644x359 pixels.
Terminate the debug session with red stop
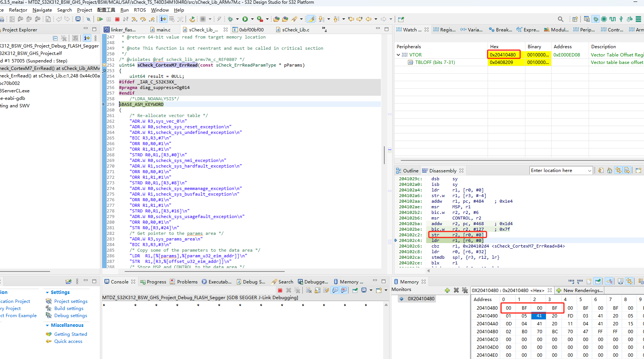pyautogui.click(x=117, y=19)
